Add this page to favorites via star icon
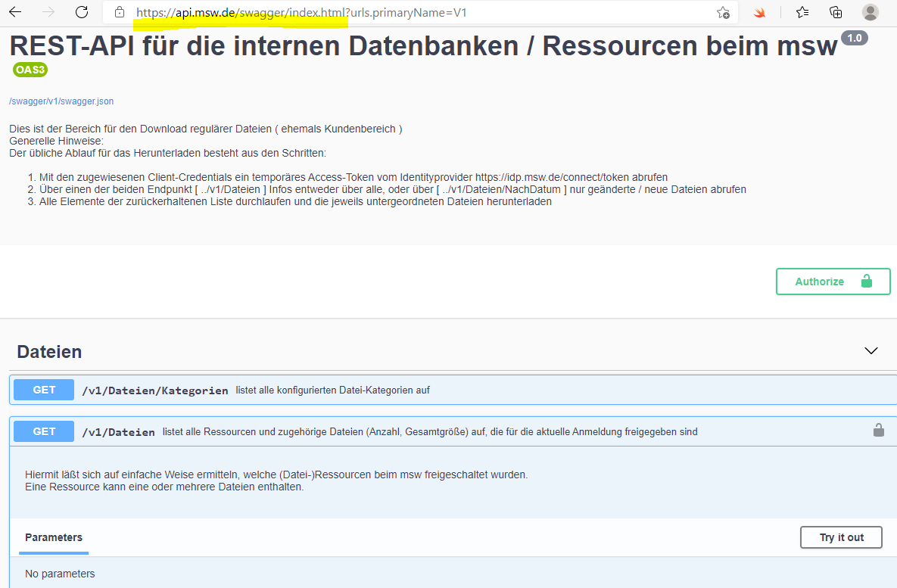 point(723,12)
